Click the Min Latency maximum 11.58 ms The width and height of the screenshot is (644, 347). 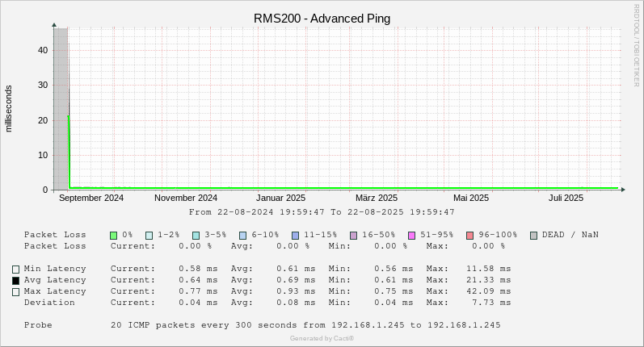[488, 269]
